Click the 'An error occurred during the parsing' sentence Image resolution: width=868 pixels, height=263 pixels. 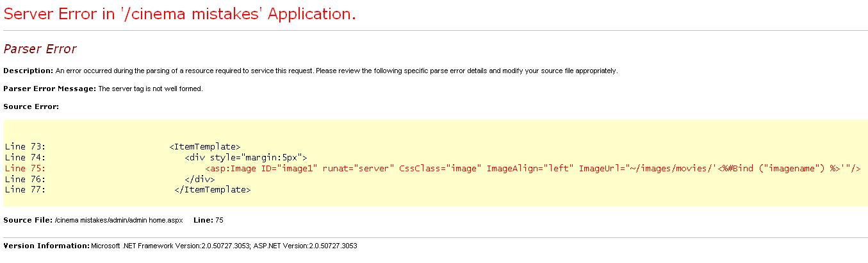click(x=336, y=71)
